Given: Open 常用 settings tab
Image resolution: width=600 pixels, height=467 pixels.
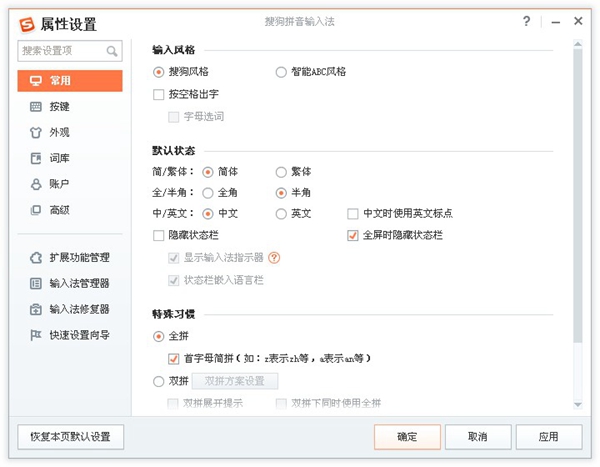Looking at the screenshot, I should pyautogui.click(x=70, y=81).
